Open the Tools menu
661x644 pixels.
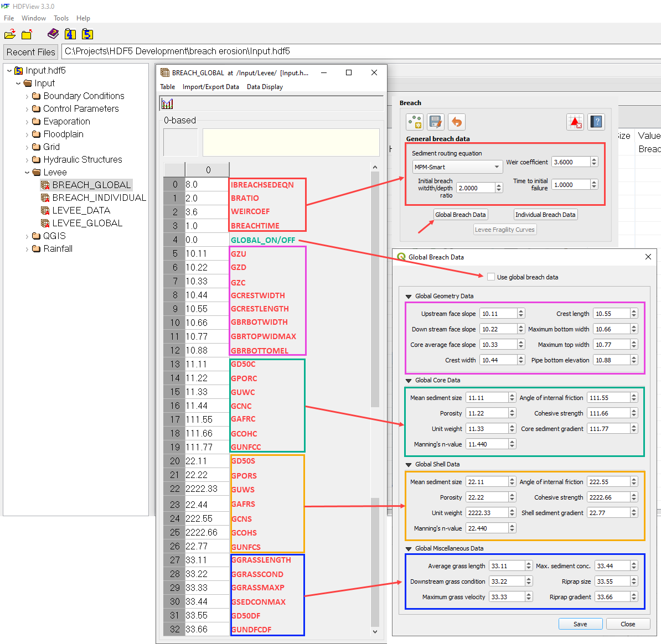coord(61,18)
